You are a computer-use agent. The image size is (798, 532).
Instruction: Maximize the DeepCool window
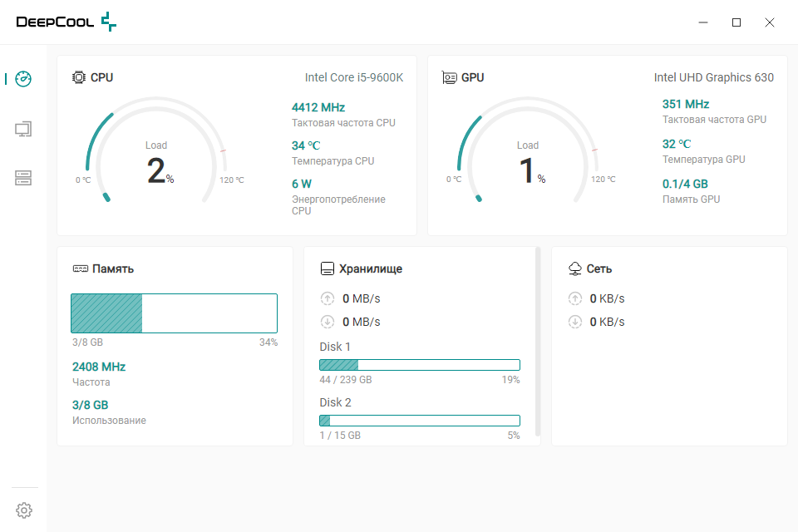(736, 22)
